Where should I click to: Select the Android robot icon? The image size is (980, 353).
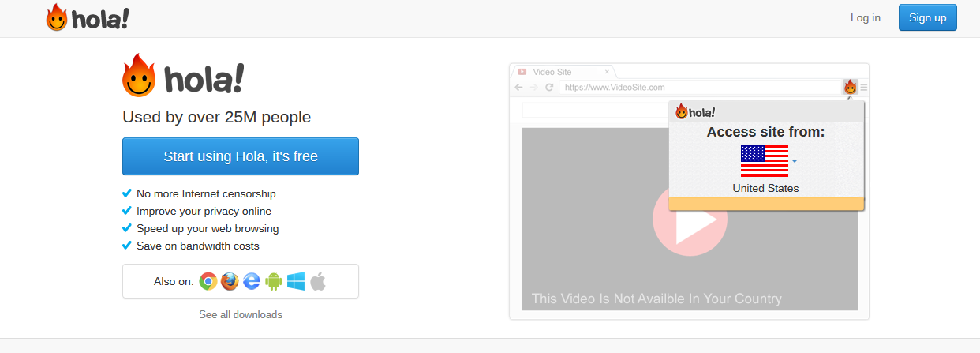click(274, 281)
